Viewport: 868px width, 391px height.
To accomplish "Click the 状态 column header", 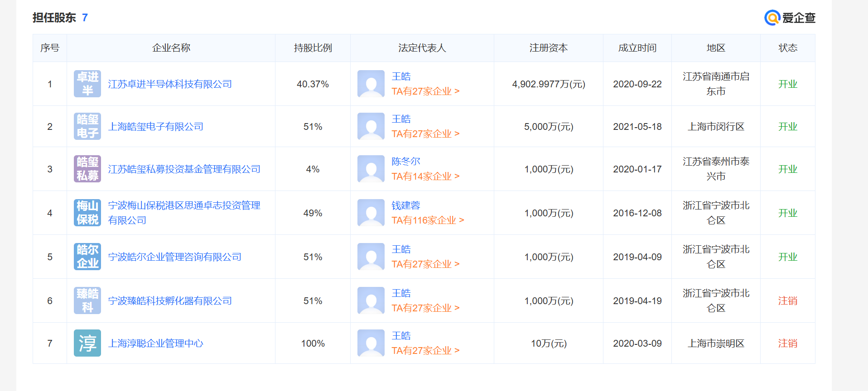I will pos(788,48).
